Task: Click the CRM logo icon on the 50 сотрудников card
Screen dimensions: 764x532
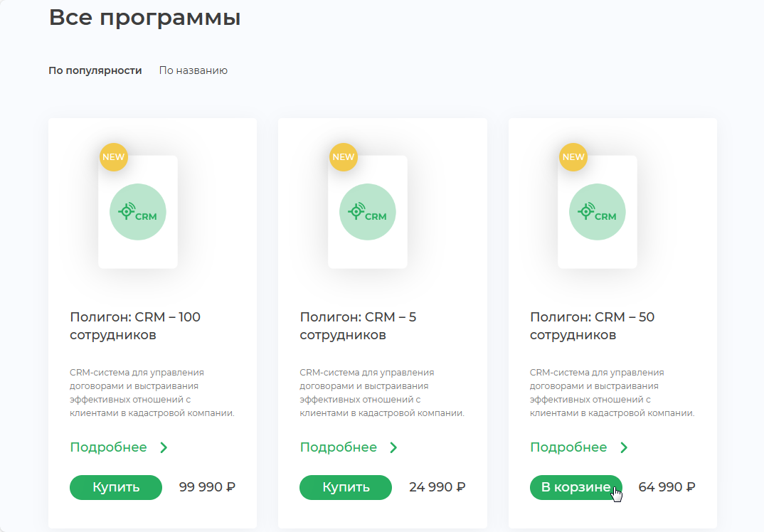Action: (x=598, y=212)
